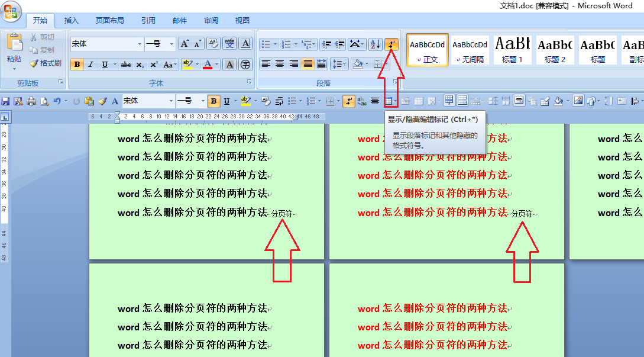Switch to the 审阅 (Review) tab
The height and width of the screenshot is (357, 644).
pyautogui.click(x=211, y=20)
